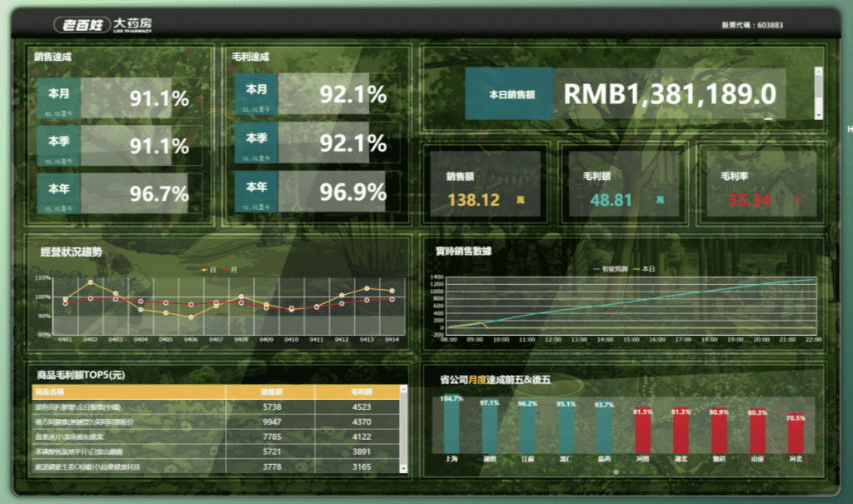Select the 本年 tile under 銷售達成
853x504 pixels.
tap(59, 192)
